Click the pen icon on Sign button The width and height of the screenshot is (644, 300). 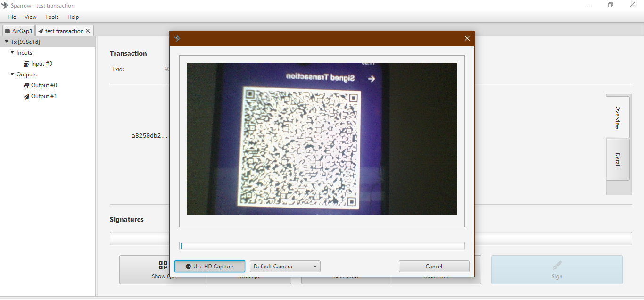(557, 265)
